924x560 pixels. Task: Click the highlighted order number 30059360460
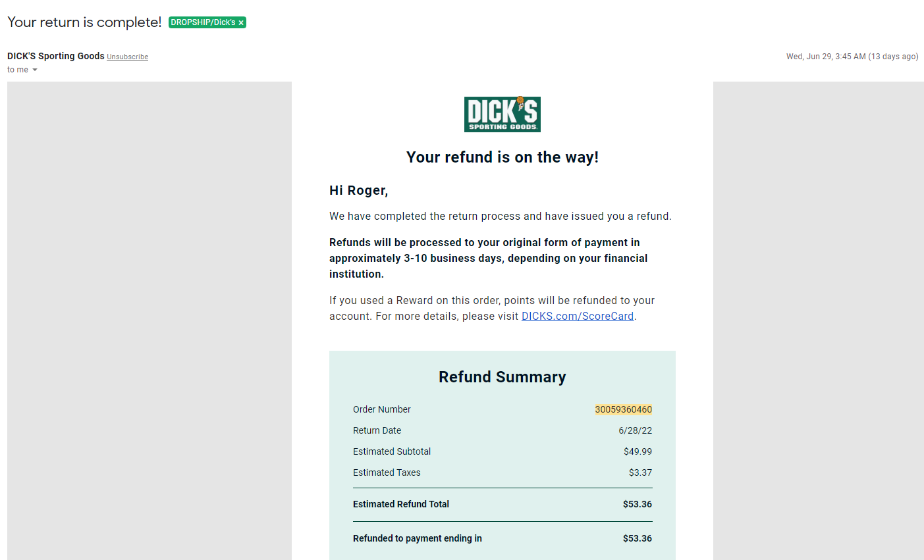pos(624,409)
